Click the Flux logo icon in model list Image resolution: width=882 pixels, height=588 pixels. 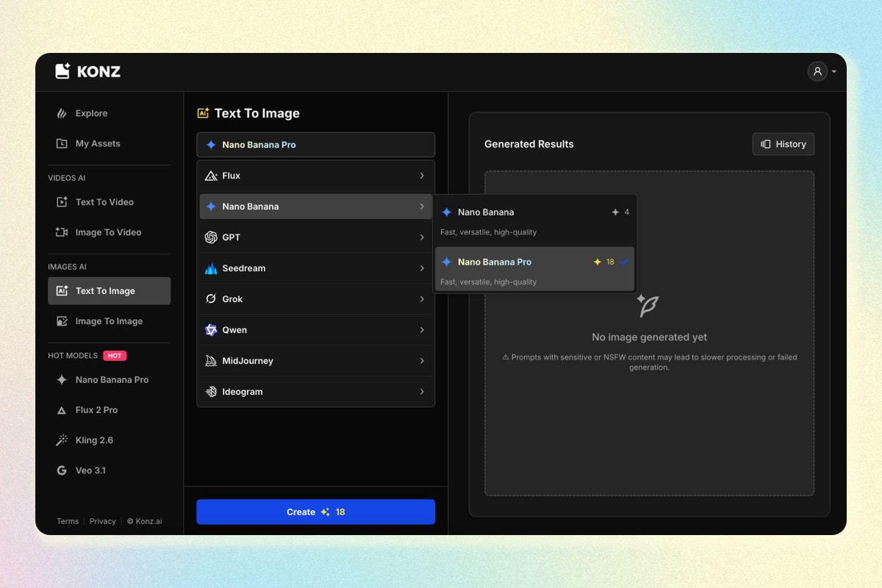[x=211, y=176]
